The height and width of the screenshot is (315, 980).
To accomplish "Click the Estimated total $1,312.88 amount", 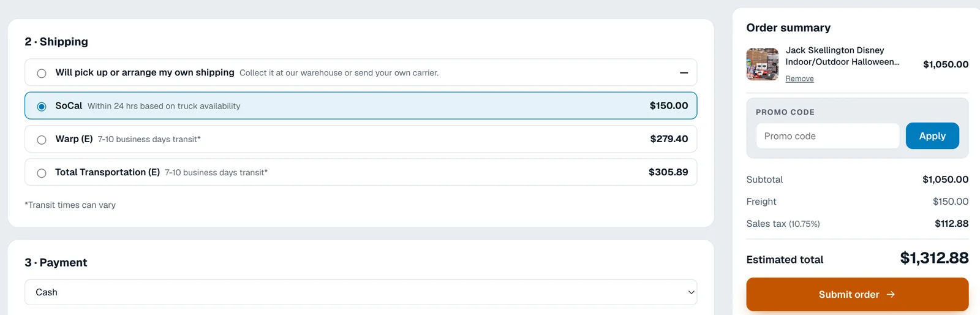I will (934, 258).
